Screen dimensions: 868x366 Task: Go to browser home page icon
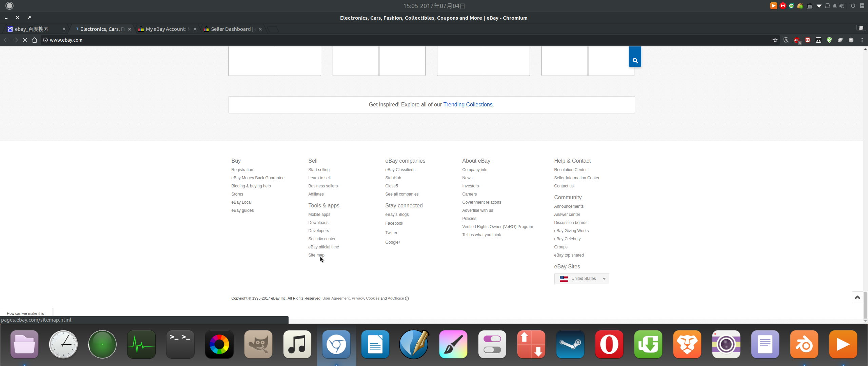click(x=34, y=40)
